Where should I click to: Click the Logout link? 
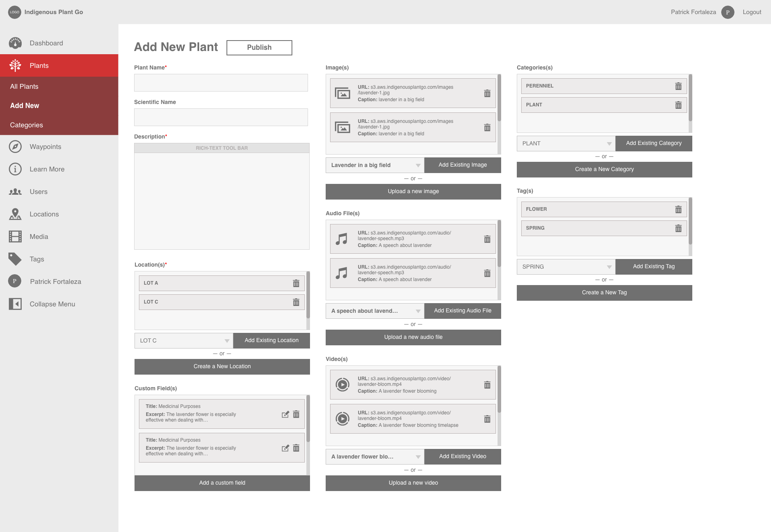[x=752, y=12]
